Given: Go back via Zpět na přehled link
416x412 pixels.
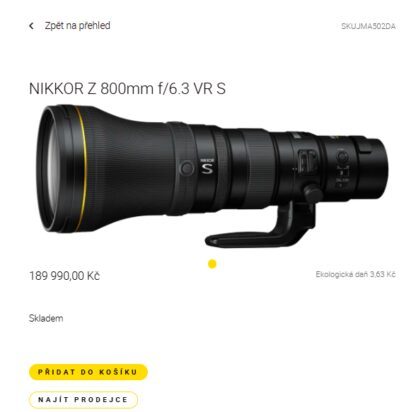Looking at the screenshot, I should click(77, 26).
